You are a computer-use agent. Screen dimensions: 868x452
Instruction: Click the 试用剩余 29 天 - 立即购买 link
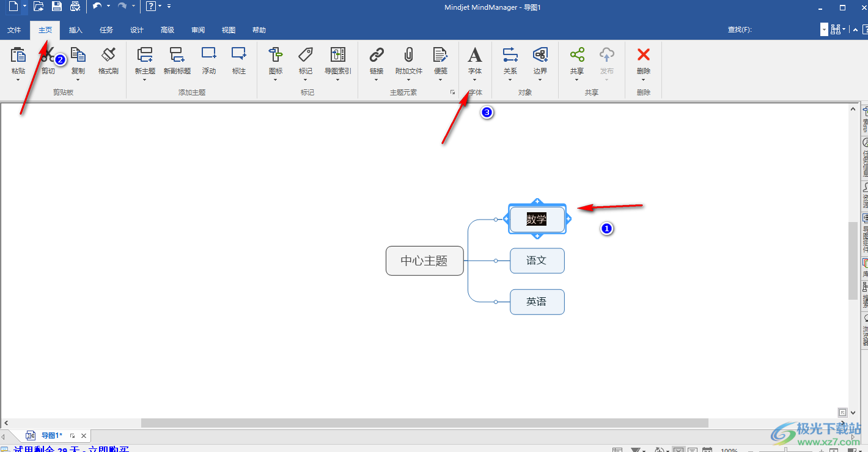71,450
